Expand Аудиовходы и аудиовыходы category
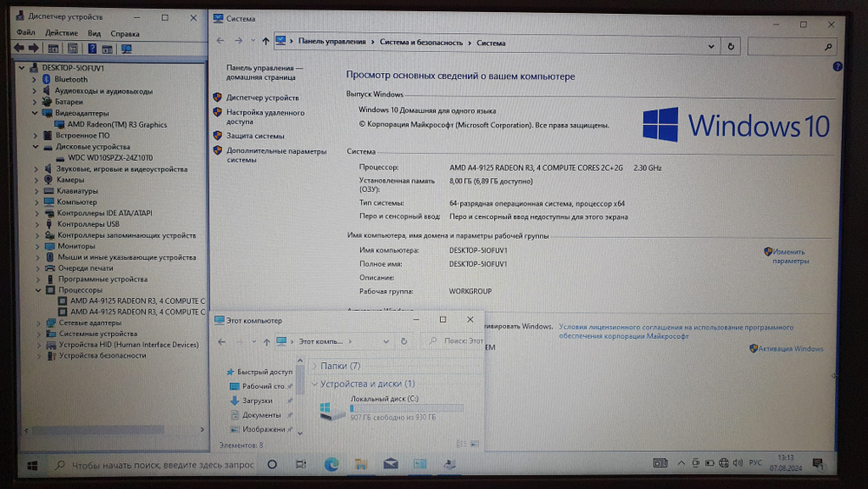Viewport: 868px width, 489px height. coord(35,91)
